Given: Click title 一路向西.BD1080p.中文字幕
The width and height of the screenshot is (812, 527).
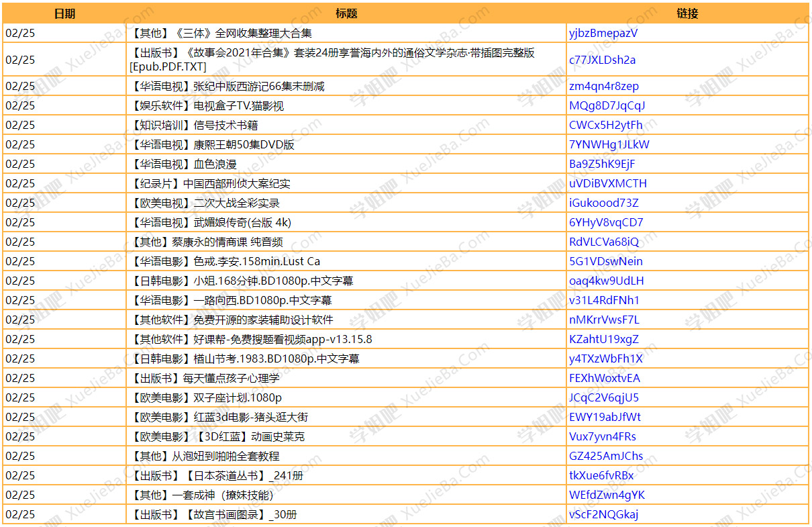Looking at the screenshot, I should click(x=263, y=300).
